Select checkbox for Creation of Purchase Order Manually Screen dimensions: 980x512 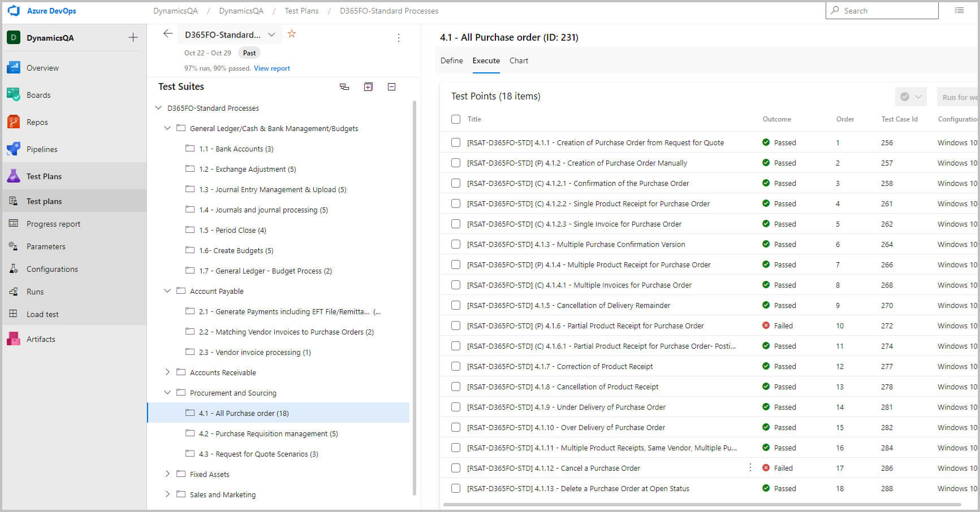[456, 163]
